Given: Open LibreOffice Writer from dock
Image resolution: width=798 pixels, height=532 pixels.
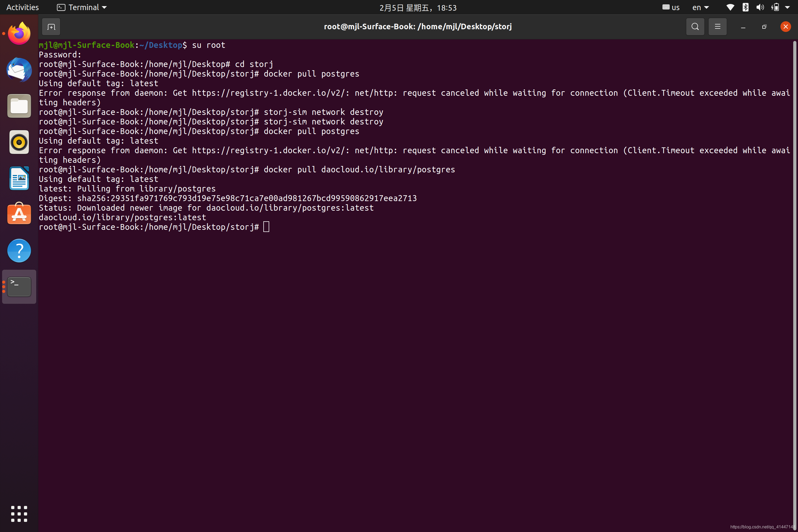Looking at the screenshot, I should (19, 178).
